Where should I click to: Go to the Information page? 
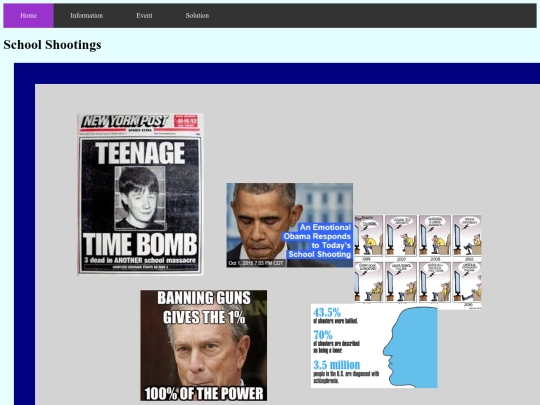(86, 15)
